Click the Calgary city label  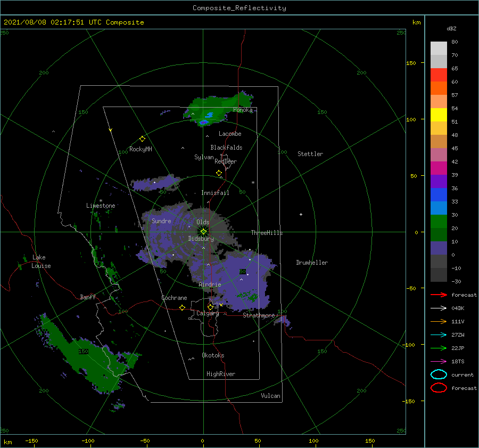[208, 313]
